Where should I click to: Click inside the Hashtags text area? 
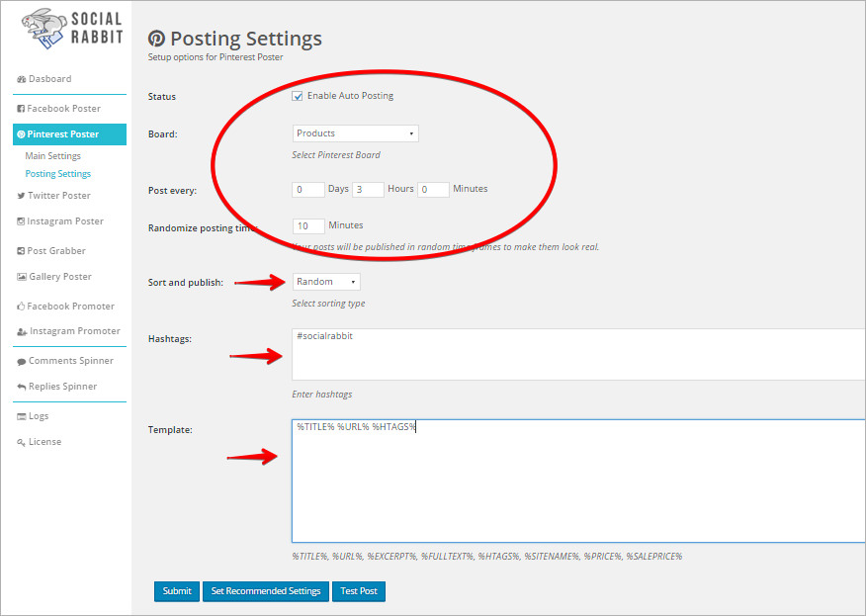pos(578,355)
